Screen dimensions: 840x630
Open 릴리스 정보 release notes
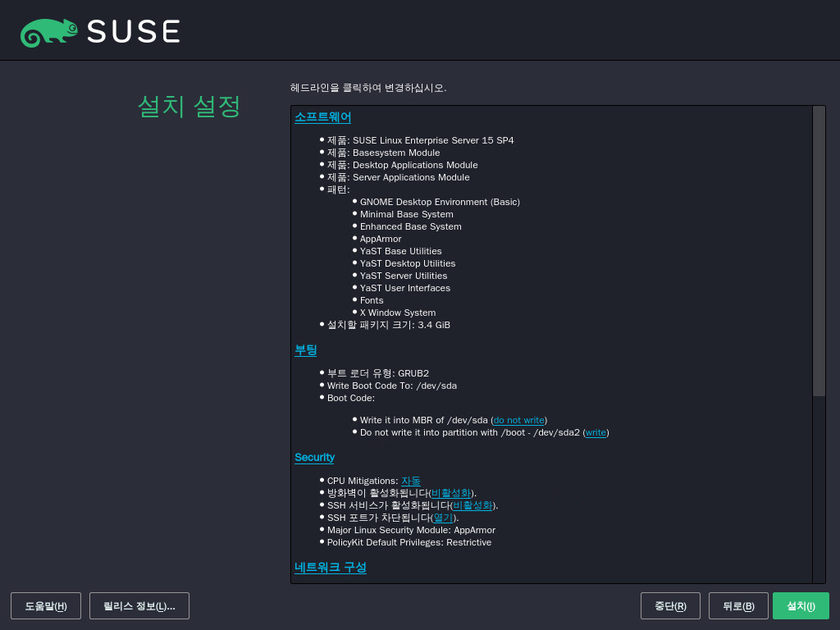(139, 606)
